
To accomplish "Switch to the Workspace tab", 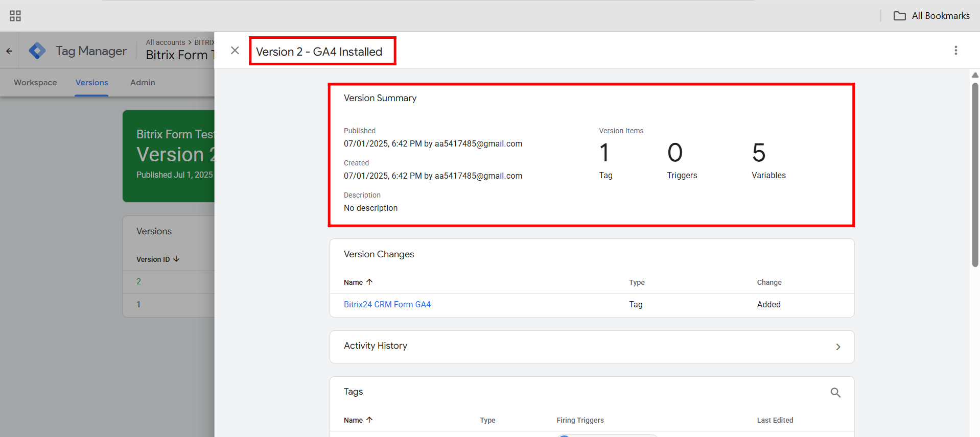I will tap(35, 82).
